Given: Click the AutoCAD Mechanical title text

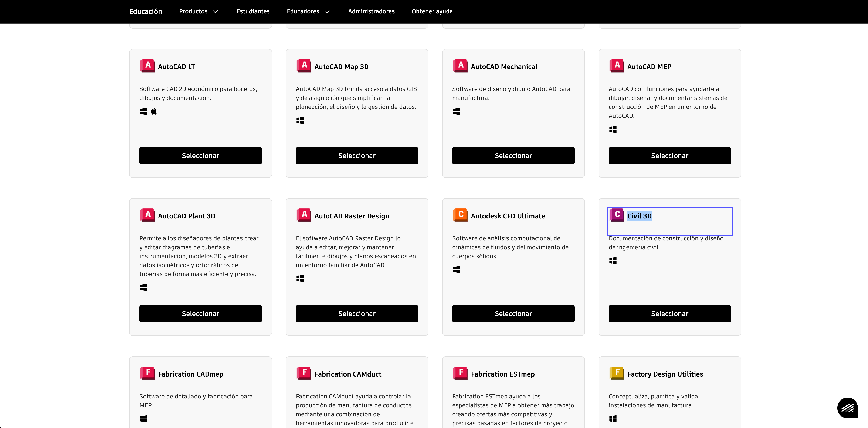Looking at the screenshot, I should 504,67.
